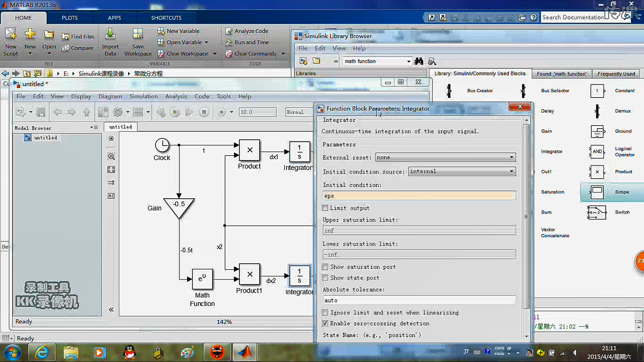Image resolution: width=644 pixels, height=362 pixels.
Task: Disable Enable zero-crossing detection
Action: pos(325,323)
